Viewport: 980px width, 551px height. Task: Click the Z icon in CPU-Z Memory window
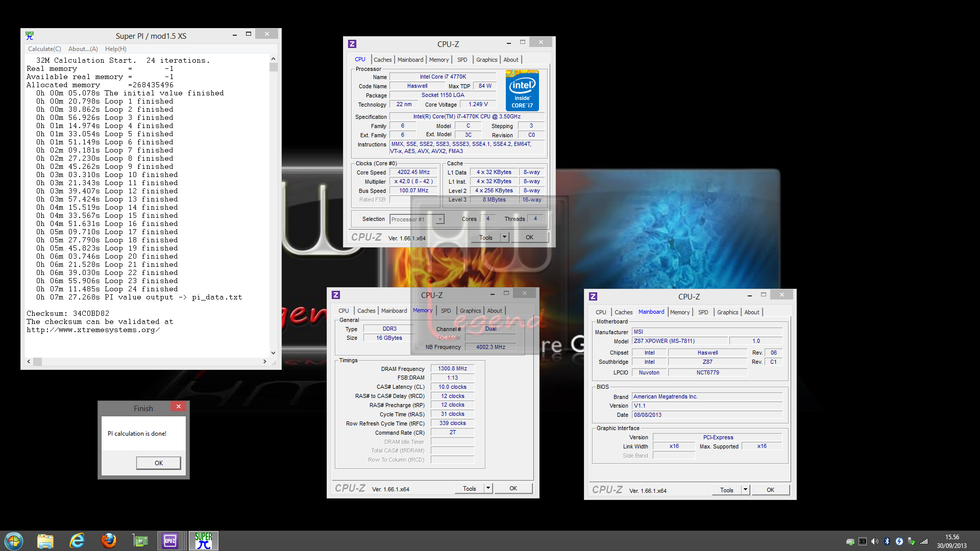[x=336, y=295]
